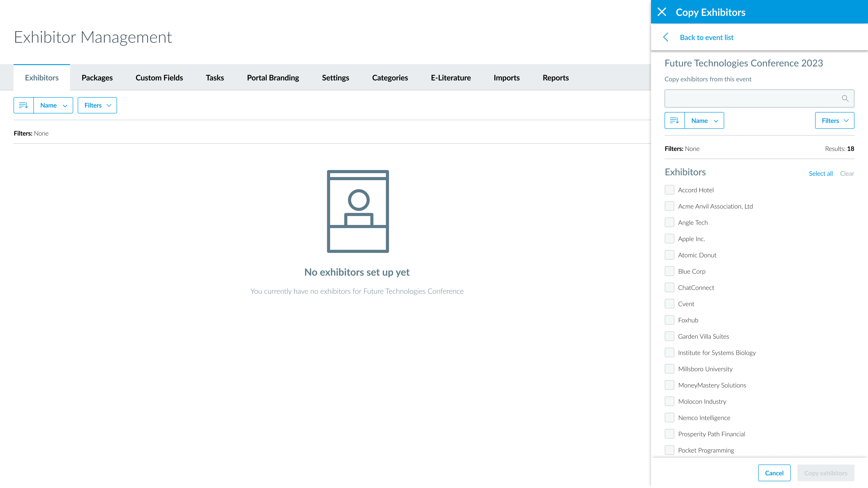This screenshot has height=488, width=868.
Task: Toggle sort order icon in Exhibitor Management list
Action: pos(24,106)
